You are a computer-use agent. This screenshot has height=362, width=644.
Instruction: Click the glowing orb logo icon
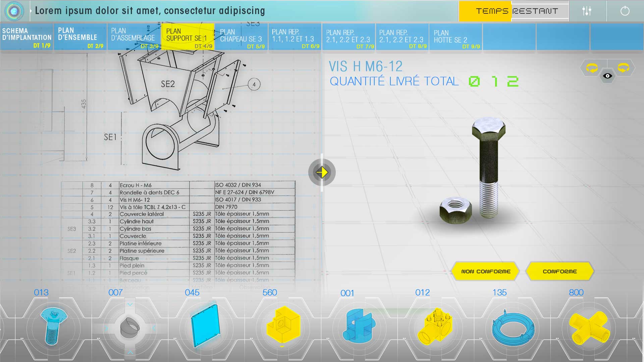[x=14, y=11]
